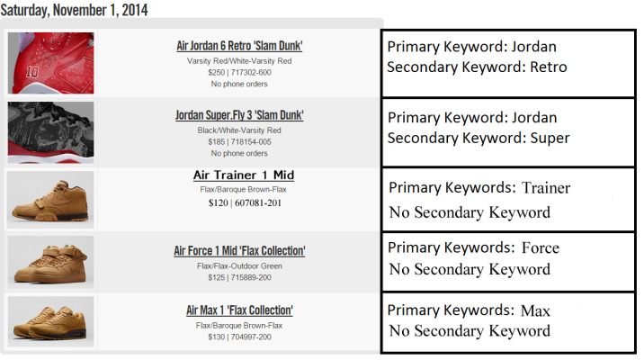The width and height of the screenshot is (644, 360).
Task: Click the Air Max 1 shoe thumbnail
Action: click(x=50, y=321)
